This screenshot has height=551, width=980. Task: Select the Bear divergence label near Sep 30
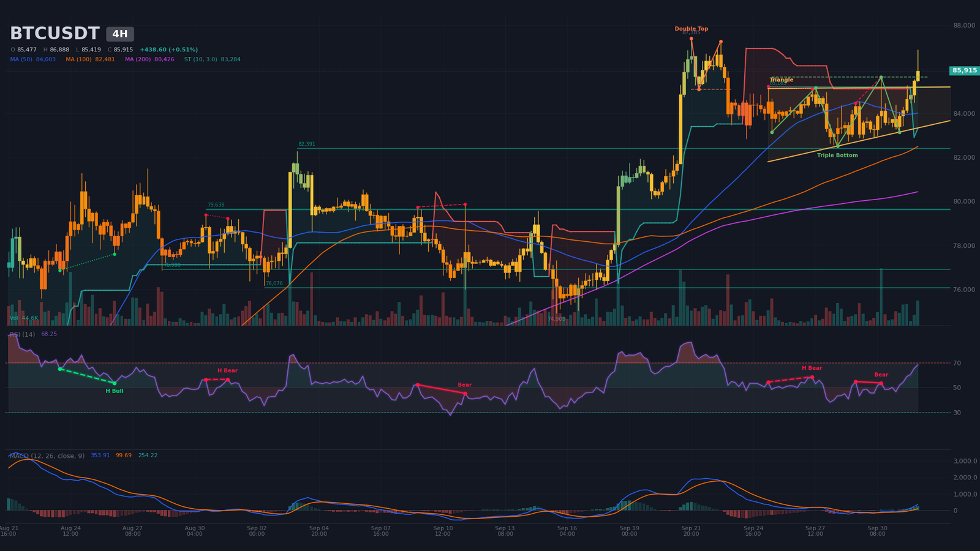pyautogui.click(x=881, y=375)
